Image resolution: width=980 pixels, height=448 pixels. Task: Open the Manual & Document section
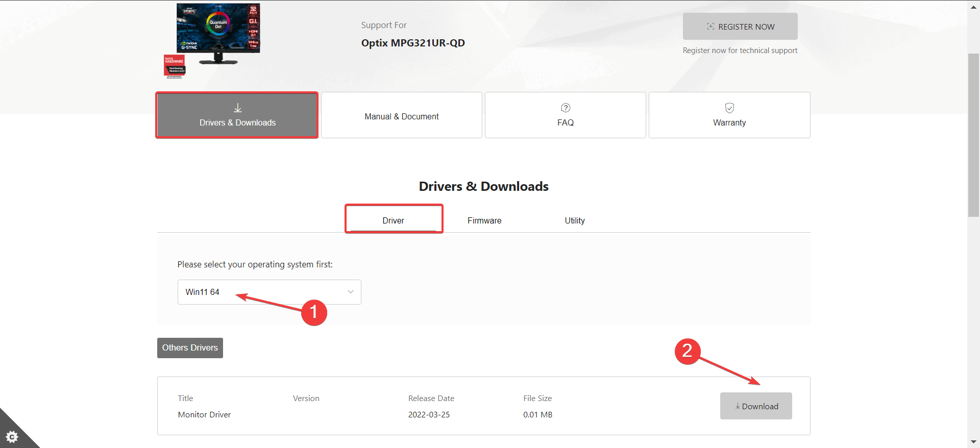(x=402, y=115)
